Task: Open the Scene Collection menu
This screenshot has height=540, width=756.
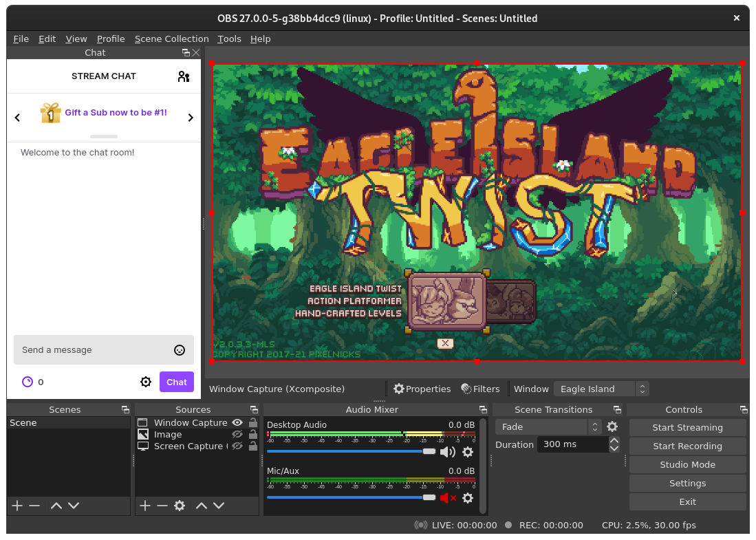Action: [172, 39]
